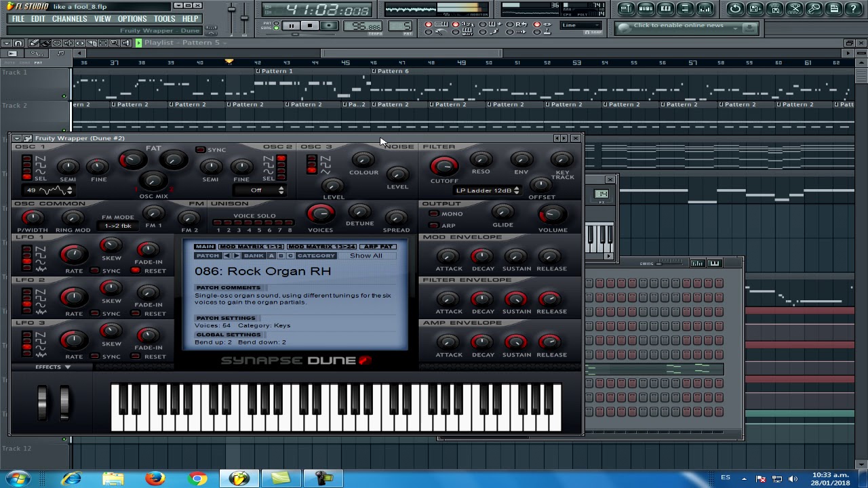This screenshot has width=868, height=488.
Task: Toggle the playlist snap magnet icon
Action: click(18, 43)
